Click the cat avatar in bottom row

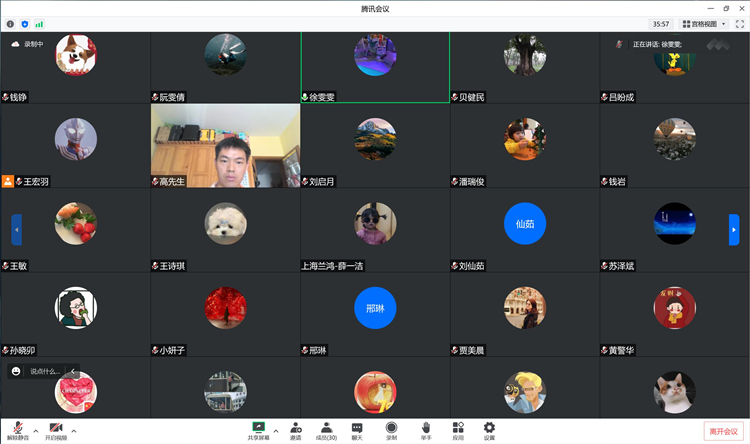point(674,392)
